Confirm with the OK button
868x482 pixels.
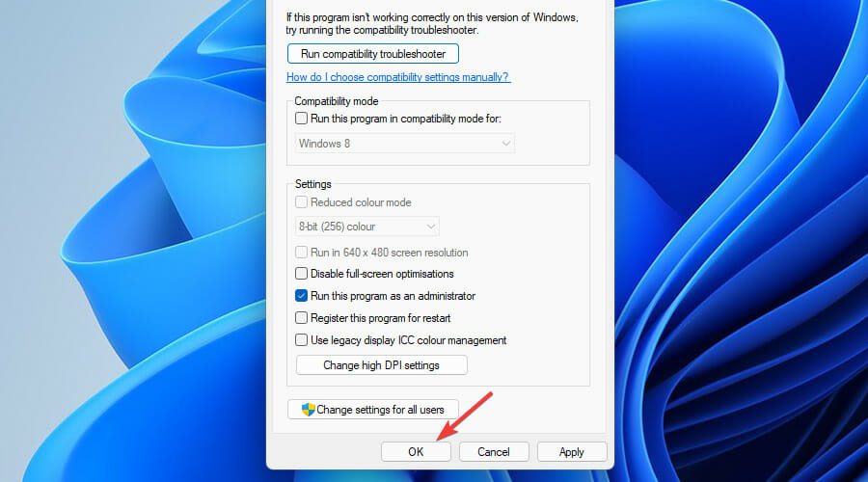click(416, 452)
